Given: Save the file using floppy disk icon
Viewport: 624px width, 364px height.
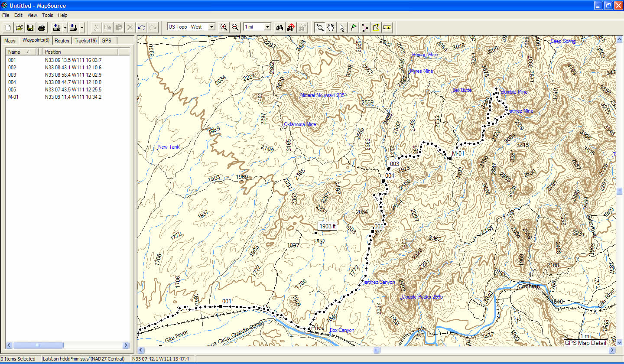Looking at the screenshot, I should click(30, 27).
